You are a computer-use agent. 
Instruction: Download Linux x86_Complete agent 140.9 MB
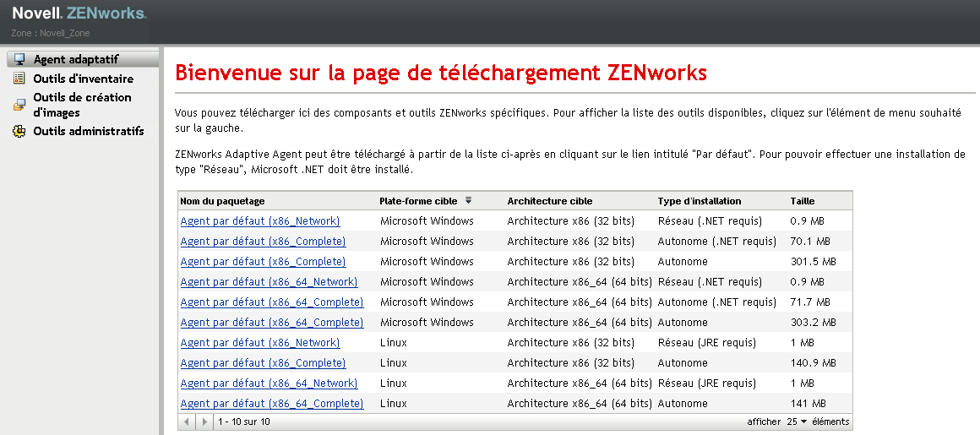[263, 363]
